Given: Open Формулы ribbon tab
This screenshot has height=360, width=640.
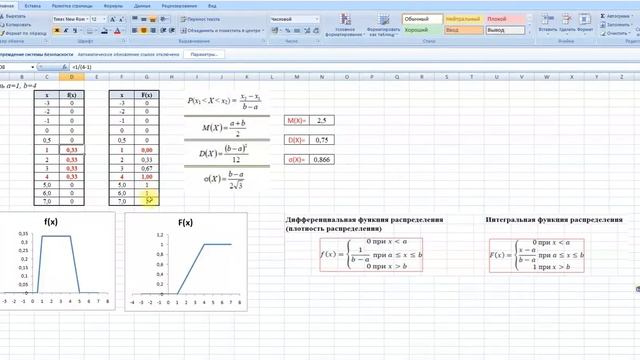Looking at the screenshot, I should point(113,6).
